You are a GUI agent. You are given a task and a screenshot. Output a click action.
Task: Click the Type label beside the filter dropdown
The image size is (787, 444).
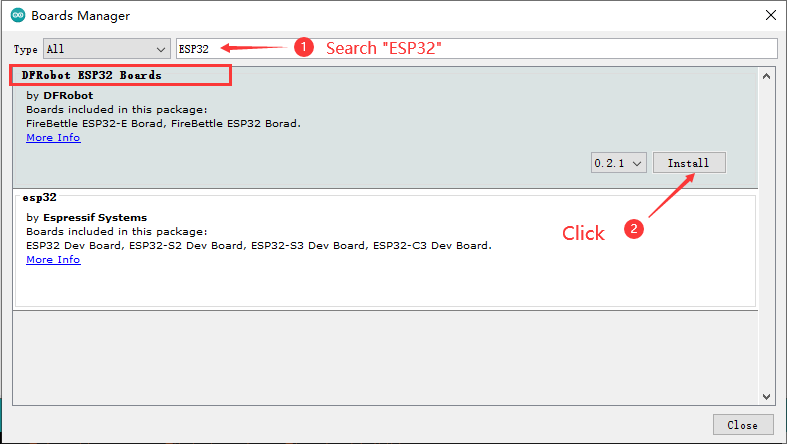(26, 49)
